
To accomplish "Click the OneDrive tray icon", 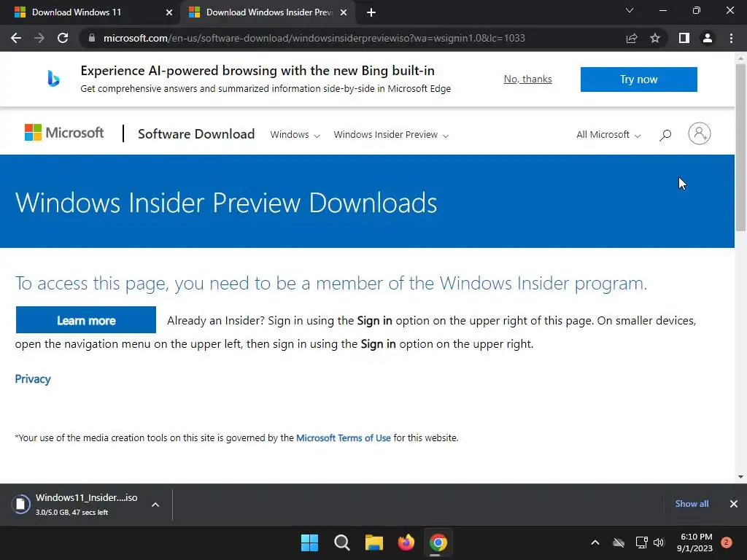I will pos(619,542).
